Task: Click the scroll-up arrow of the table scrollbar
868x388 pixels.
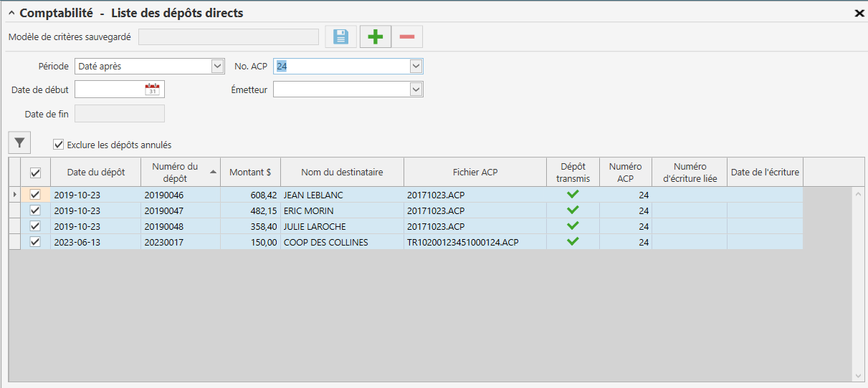Action: pyautogui.click(x=858, y=193)
